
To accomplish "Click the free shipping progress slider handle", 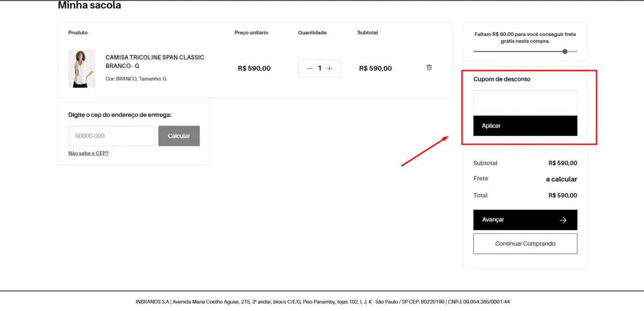I will [x=565, y=51].
